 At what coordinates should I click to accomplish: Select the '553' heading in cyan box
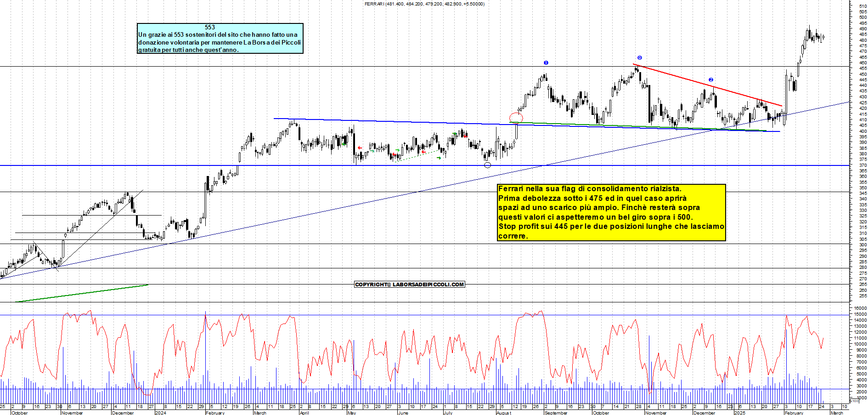click(x=210, y=27)
